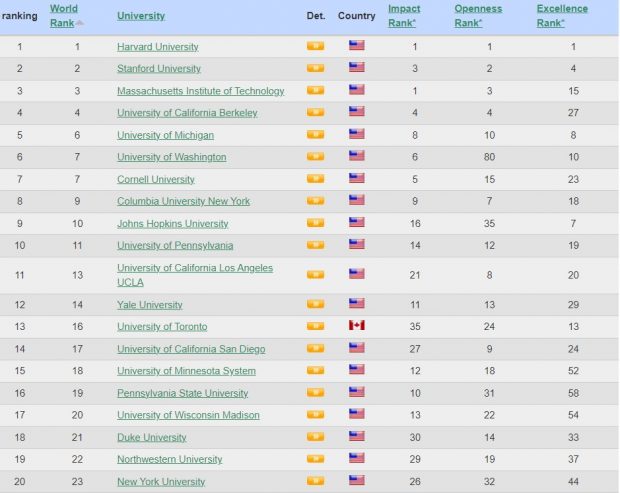Click details icon for Columbia University New York
The width and height of the screenshot is (620, 493).
tap(315, 201)
